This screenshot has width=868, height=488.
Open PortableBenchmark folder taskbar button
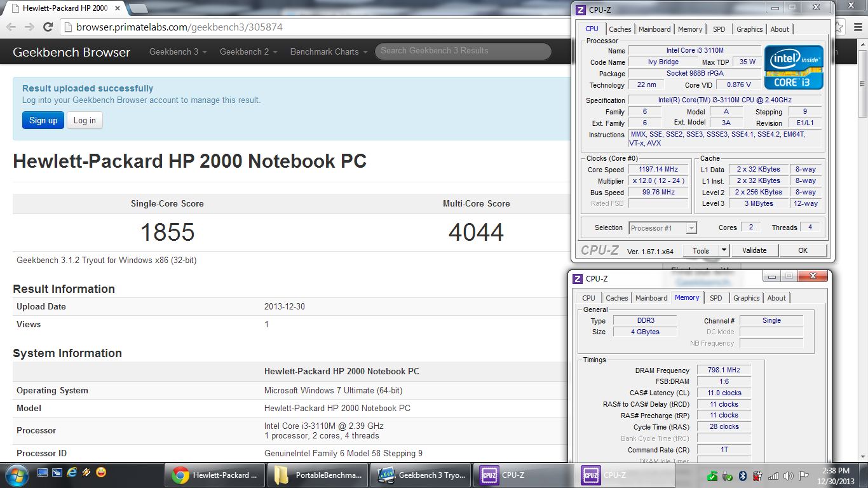318,475
